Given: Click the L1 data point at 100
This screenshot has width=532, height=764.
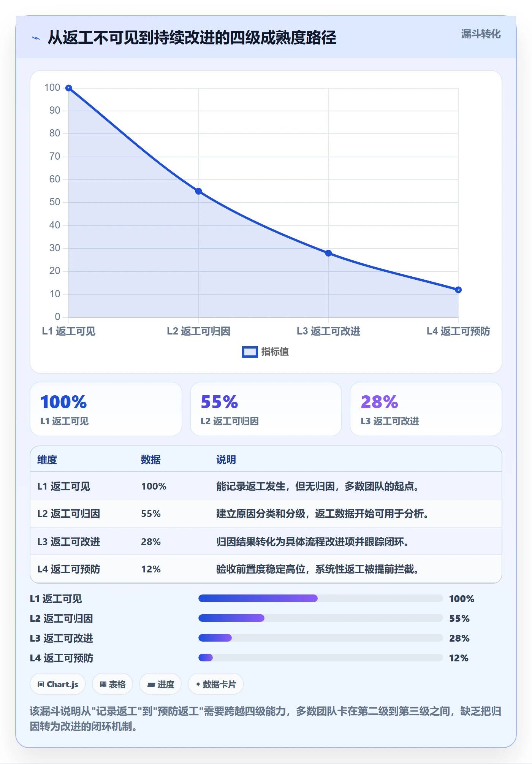Looking at the screenshot, I should [69, 88].
